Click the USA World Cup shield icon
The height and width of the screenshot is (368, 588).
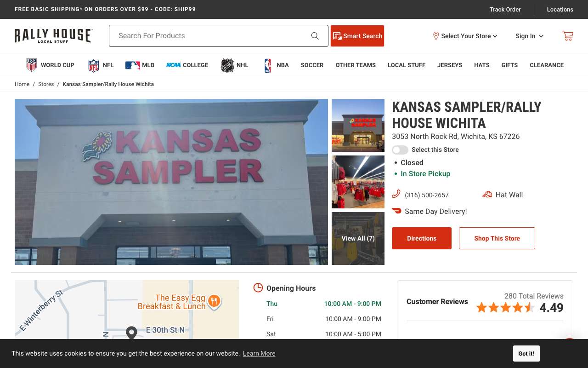pyautogui.click(x=31, y=65)
